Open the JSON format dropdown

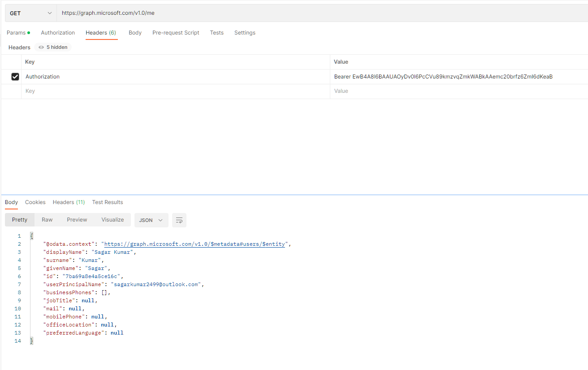[x=151, y=220]
